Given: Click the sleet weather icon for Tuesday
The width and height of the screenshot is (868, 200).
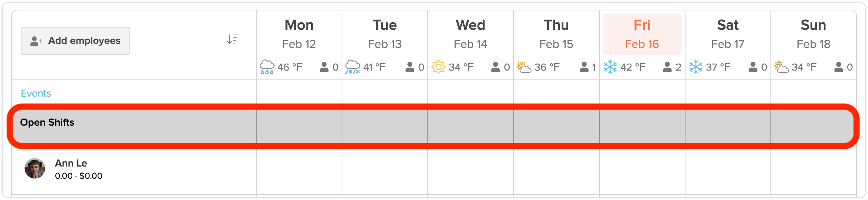Looking at the screenshot, I should (352, 67).
